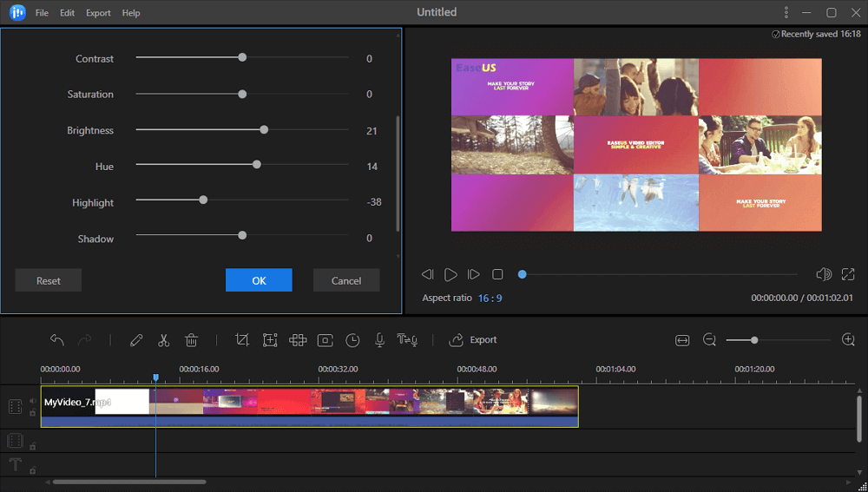
Task: Undo the last edit action
Action: tap(57, 340)
